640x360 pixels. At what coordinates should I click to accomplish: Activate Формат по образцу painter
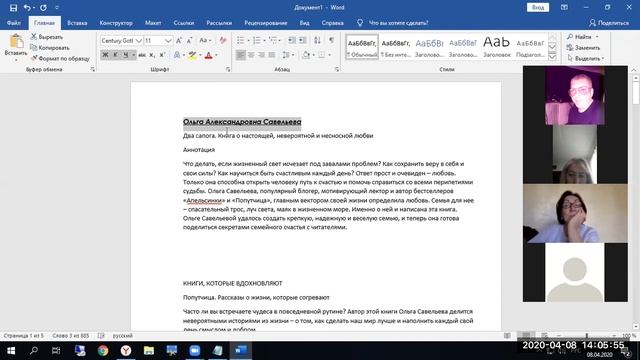coord(60,58)
